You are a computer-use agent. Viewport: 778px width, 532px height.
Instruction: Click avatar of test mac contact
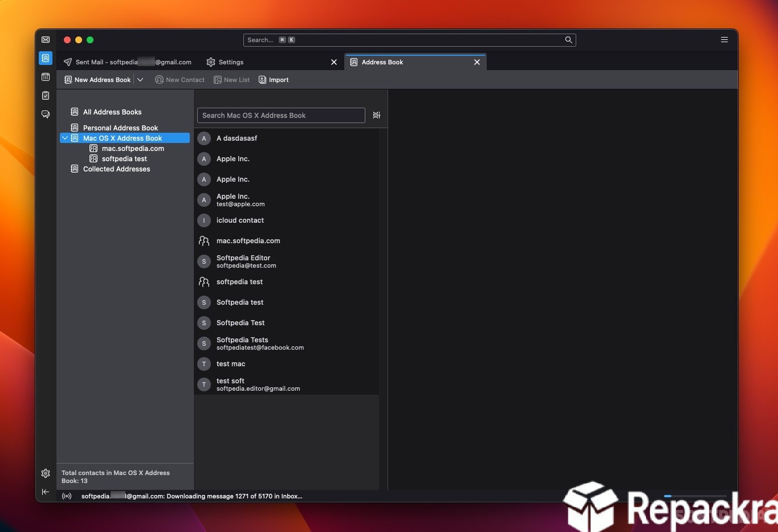click(204, 364)
